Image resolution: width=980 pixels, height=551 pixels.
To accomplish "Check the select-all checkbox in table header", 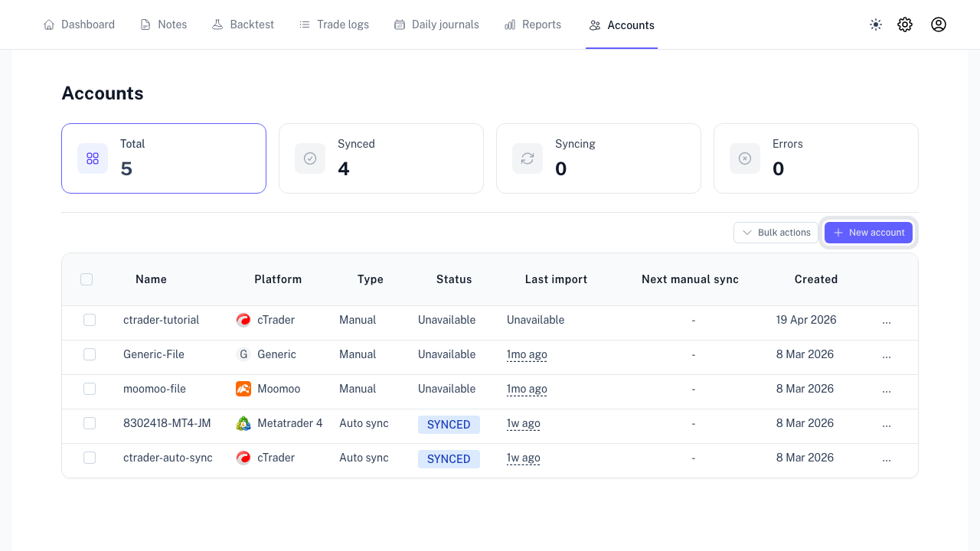I will pos(87,279).
